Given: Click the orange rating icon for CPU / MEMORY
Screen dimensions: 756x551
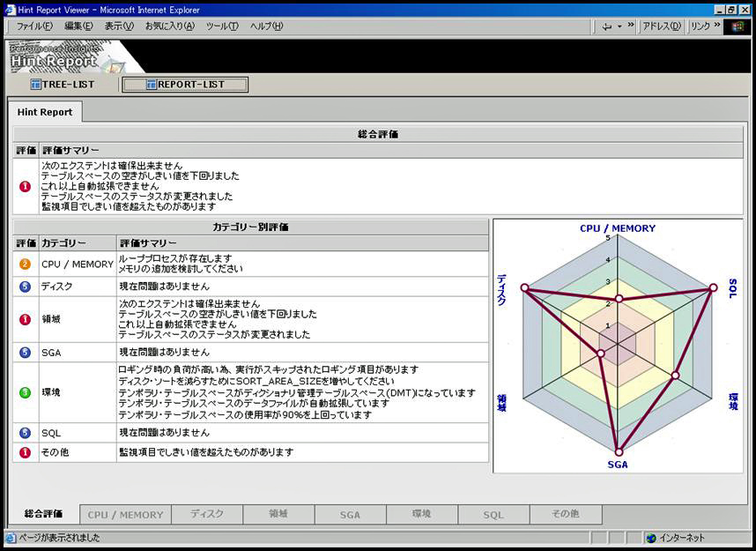Looking at the screenshot, I should 26,264.
